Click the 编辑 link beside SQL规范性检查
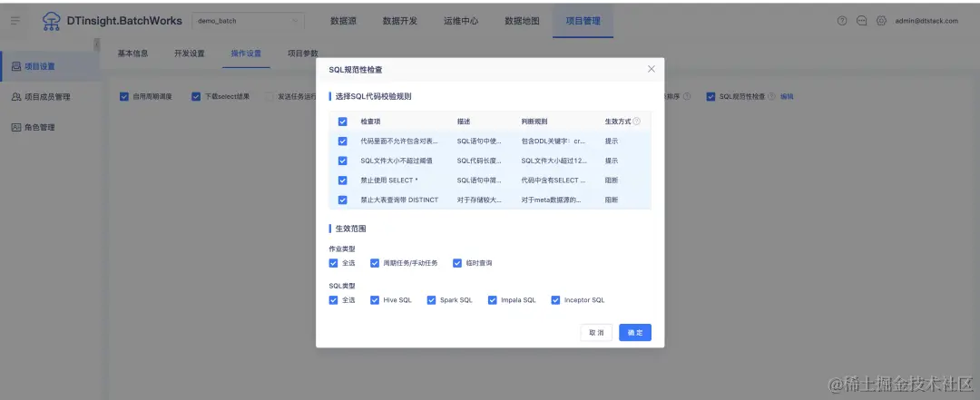Viewport: 980px width, 400px height. [x=787, y=97]
